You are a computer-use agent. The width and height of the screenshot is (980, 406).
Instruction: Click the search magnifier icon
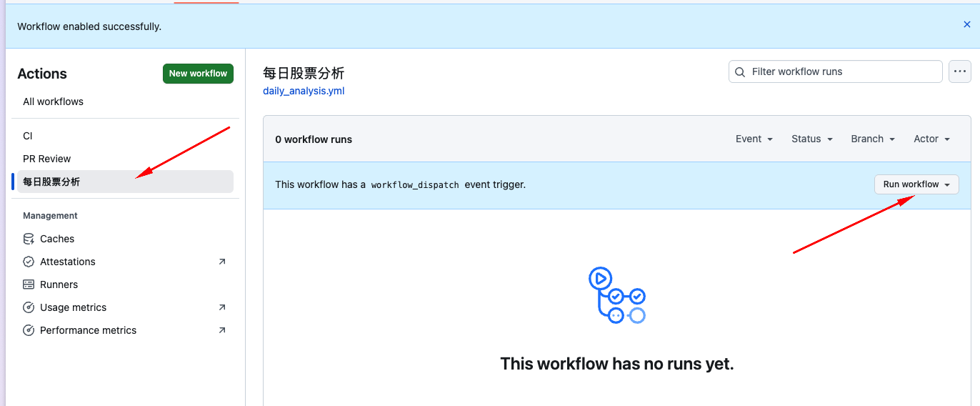click(741, 71)
